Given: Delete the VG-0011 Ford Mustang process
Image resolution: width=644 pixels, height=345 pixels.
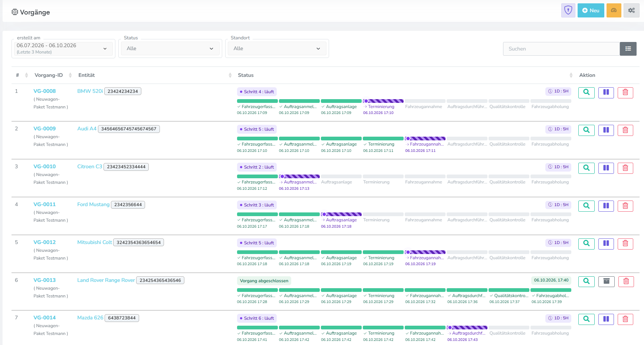Looking at the screenshot, I should (625, 206).
